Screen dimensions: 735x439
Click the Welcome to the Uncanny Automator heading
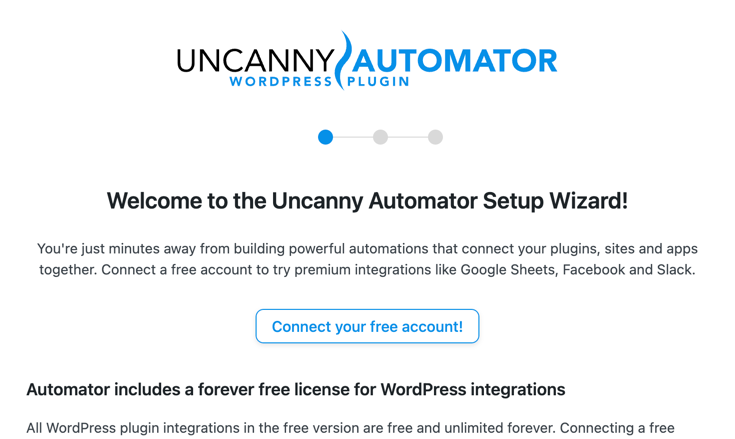[x=367, y=201]
